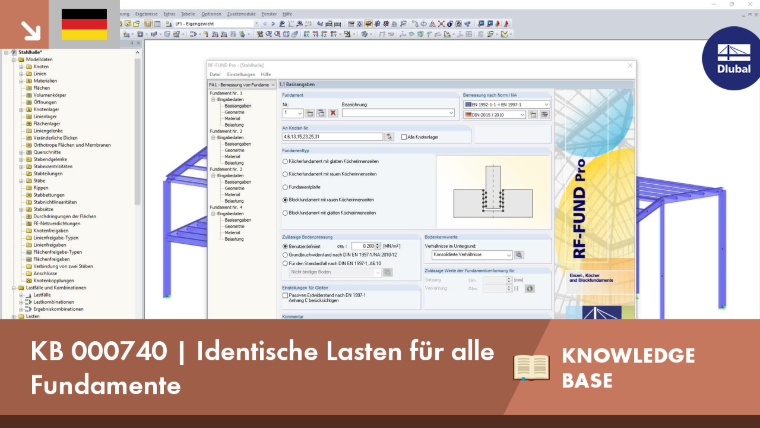The height and width of the screenshot is (428, 760).
Task: Click the An Knoten Nr. input field
Action: (332, 137)
